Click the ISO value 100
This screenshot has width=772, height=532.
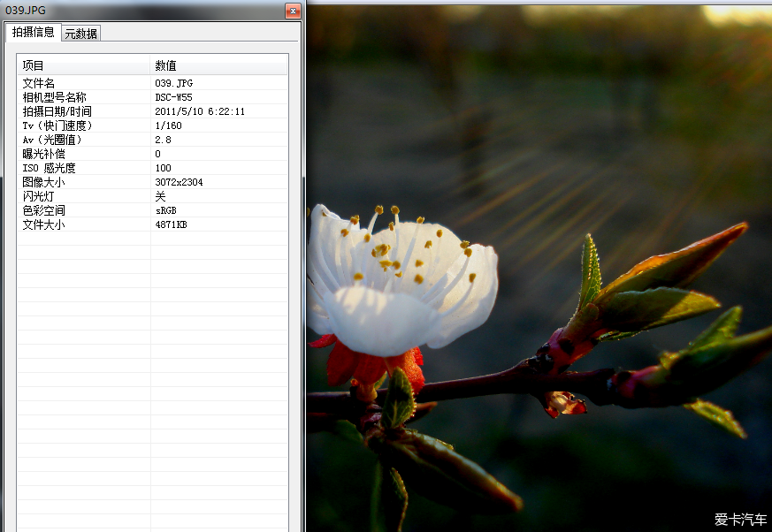163,168
